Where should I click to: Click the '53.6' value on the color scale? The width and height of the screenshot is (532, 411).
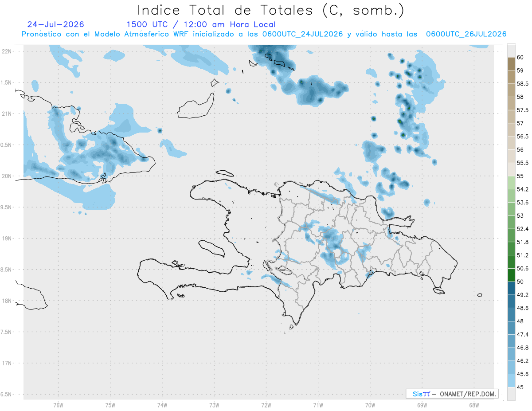tap(523, 202)
